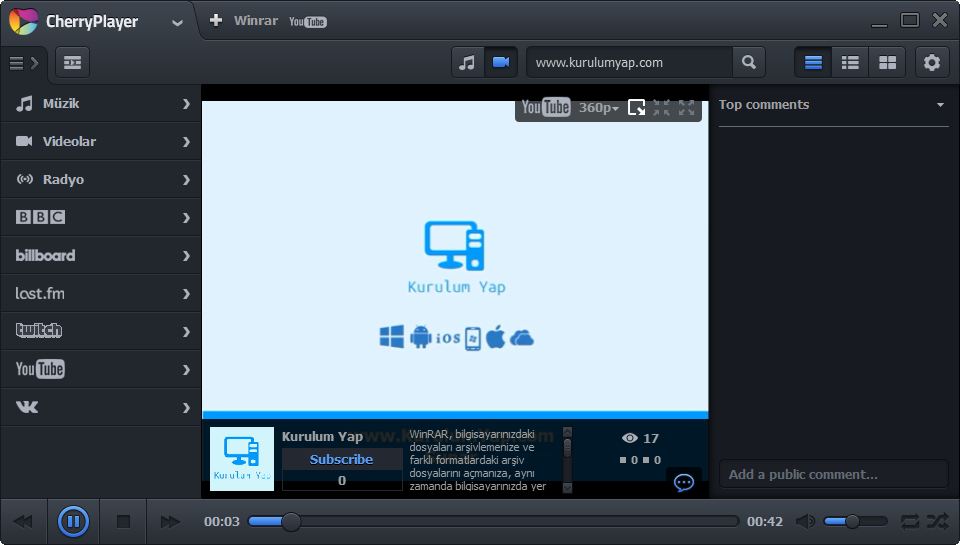Toggle repeat mode

pos(910,522)
